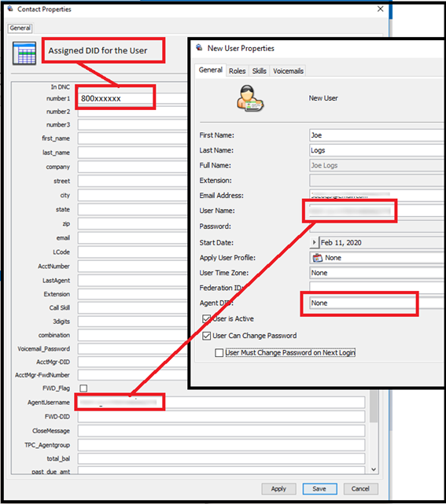Click the number2 input field
The height and width of the screenshot is (504, 446).
point(132,112)
